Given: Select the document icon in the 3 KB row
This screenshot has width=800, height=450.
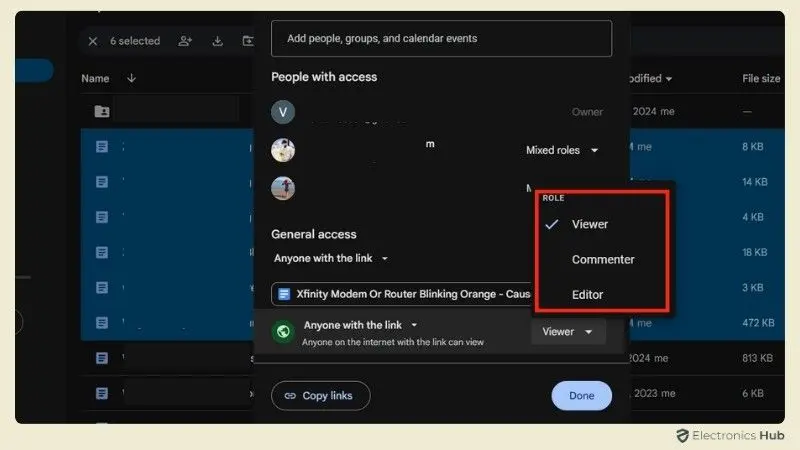Looking at the screenshot, I should (102, 287).
